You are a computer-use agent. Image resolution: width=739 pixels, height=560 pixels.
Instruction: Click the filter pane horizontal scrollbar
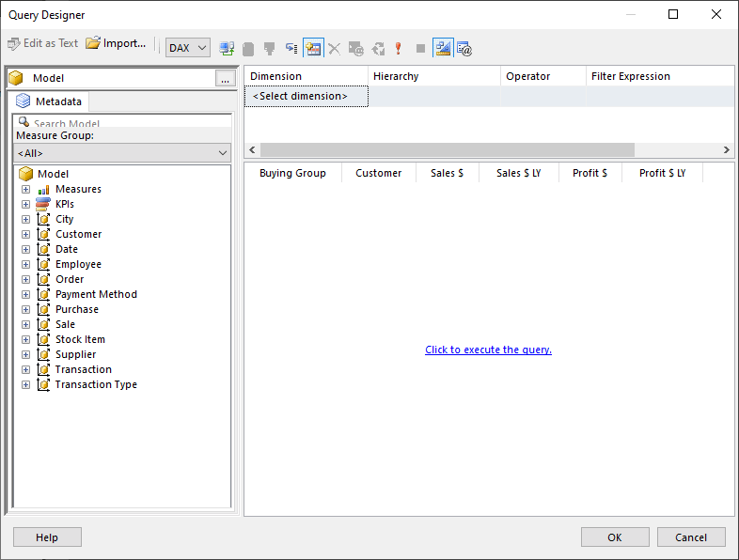[x=447, y=150]
